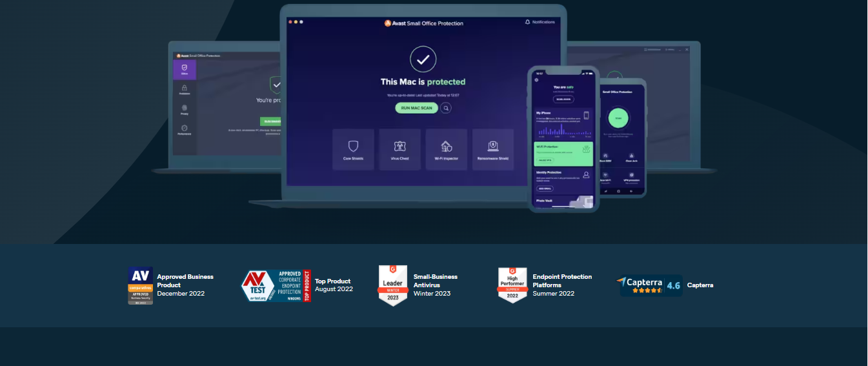Click the 'Top Product August 2022' text
Viewport: 868px width, 366px height.
pyautogui.click(x=334, y=285)
